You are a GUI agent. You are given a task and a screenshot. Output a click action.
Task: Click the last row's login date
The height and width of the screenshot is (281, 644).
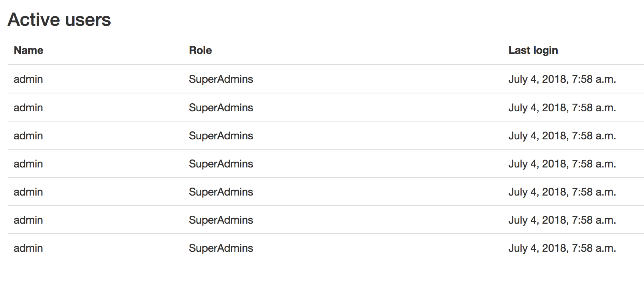click(x=562, y=248)
